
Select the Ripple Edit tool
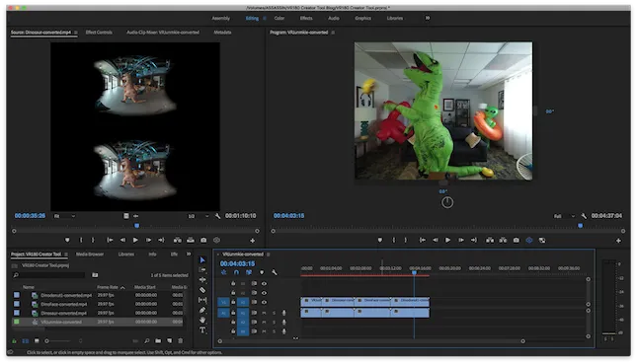[202, 280]
